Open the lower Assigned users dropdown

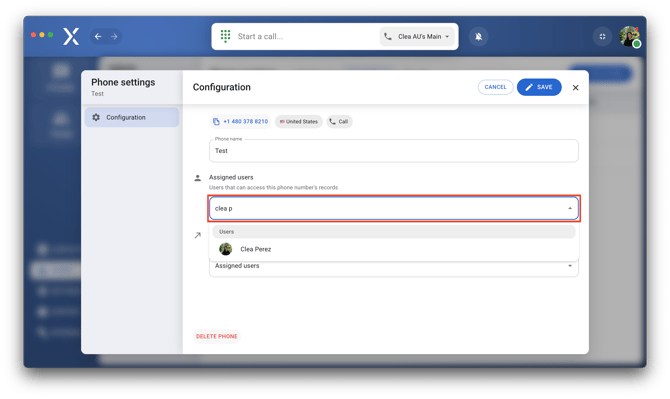(394, 266)
